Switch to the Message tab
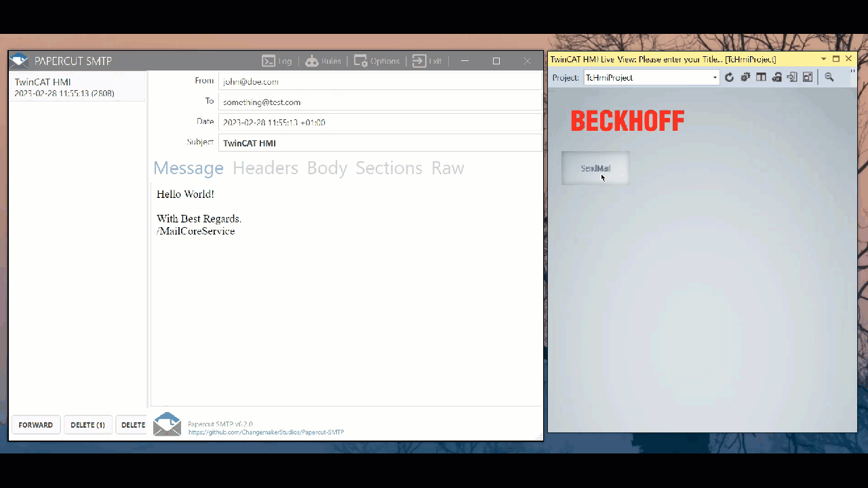Screen dimensions: 868x488 189,168
